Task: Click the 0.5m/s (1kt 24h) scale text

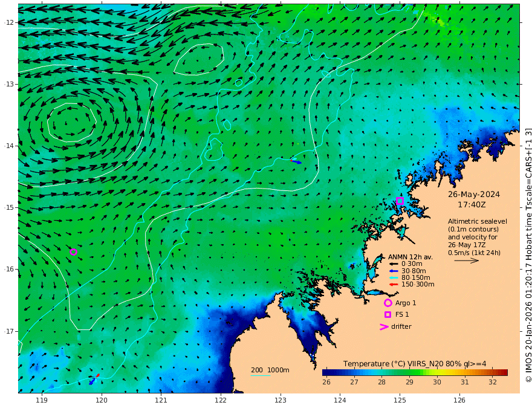Action: pyautogui.click(x=474, y=253)
